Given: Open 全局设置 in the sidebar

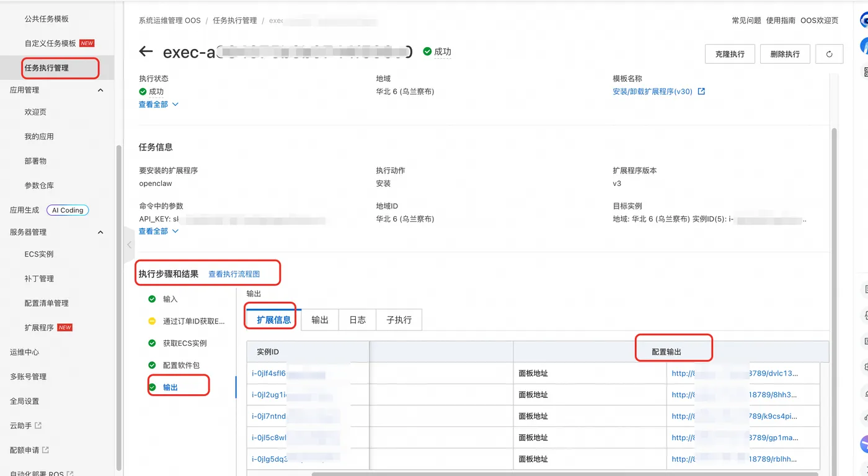Looking at the screenshot, I should [24, 401].
